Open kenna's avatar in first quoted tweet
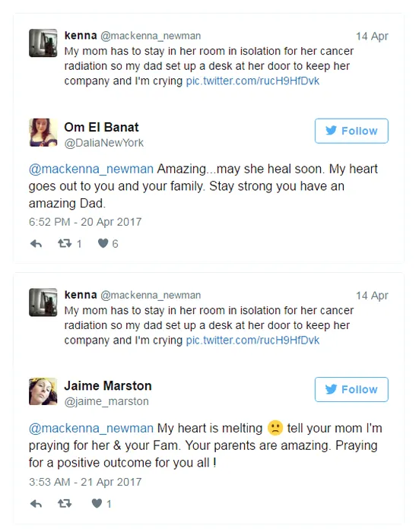This screenshot has height=532, width=419. click(43, 43)
